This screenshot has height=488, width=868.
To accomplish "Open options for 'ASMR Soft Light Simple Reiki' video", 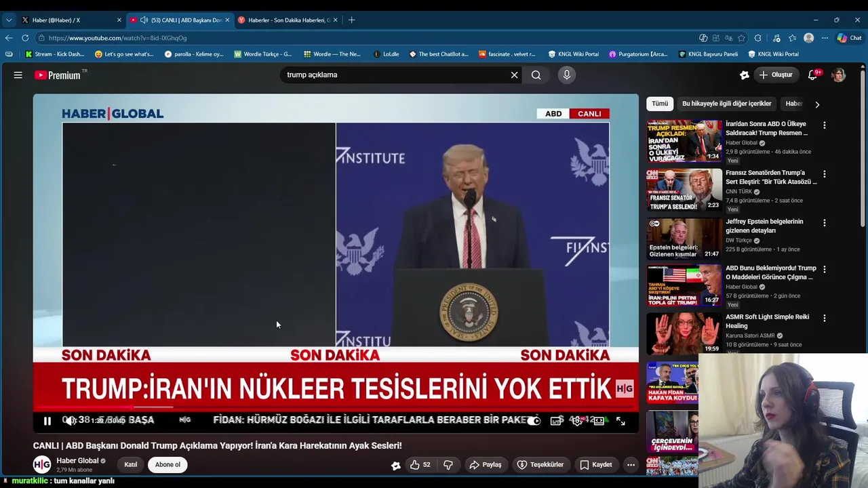I will [x=825, y=318].
